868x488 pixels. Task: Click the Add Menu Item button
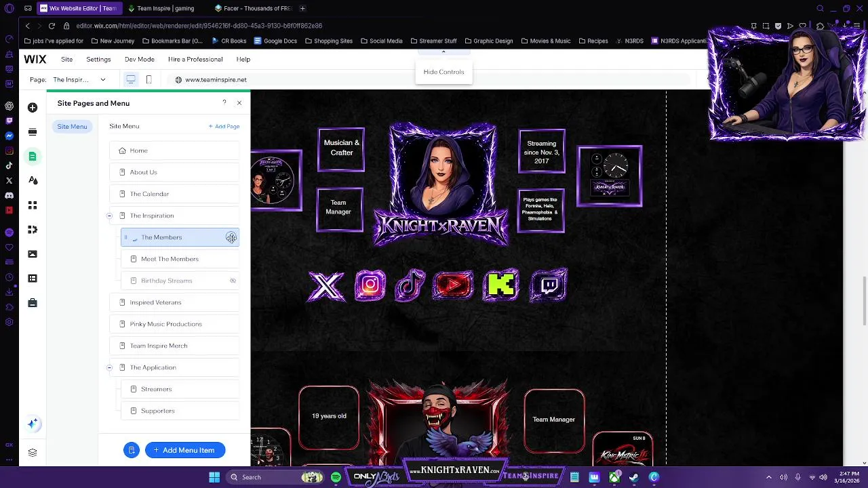pos(184,450)
